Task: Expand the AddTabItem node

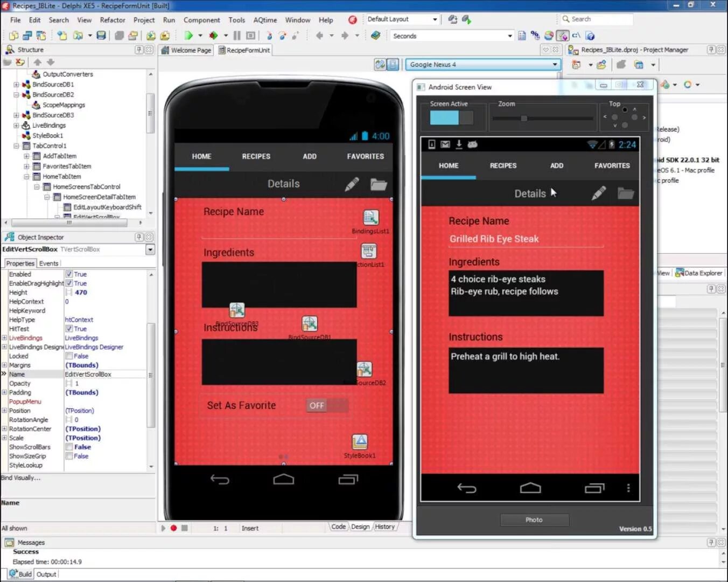Action: tap(26, 156)
